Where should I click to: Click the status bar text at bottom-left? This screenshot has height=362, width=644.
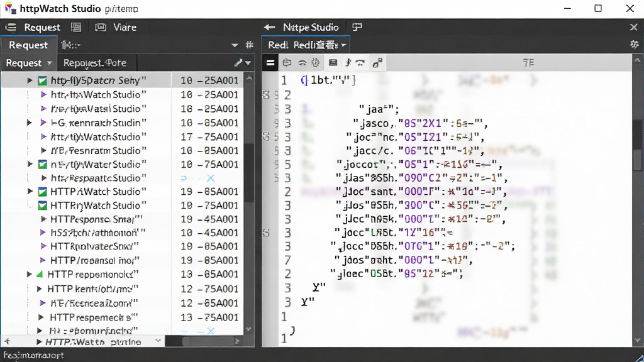34,356
